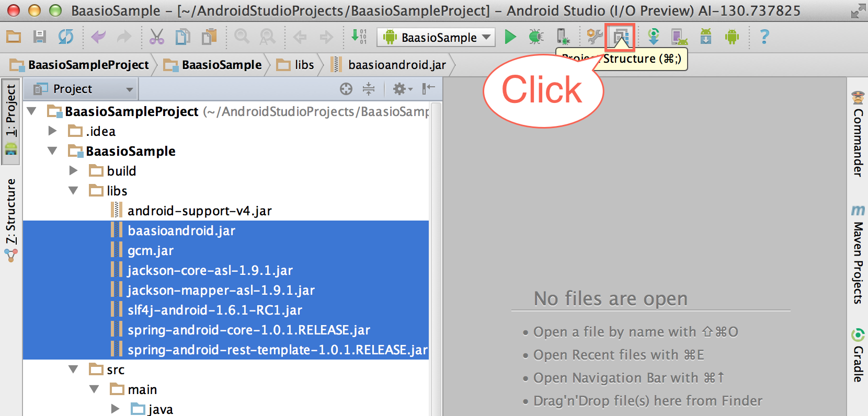Screen dimensions: 868x416
Task: Click the Project tree vertical scrollbar
Action: coord(436,259)
